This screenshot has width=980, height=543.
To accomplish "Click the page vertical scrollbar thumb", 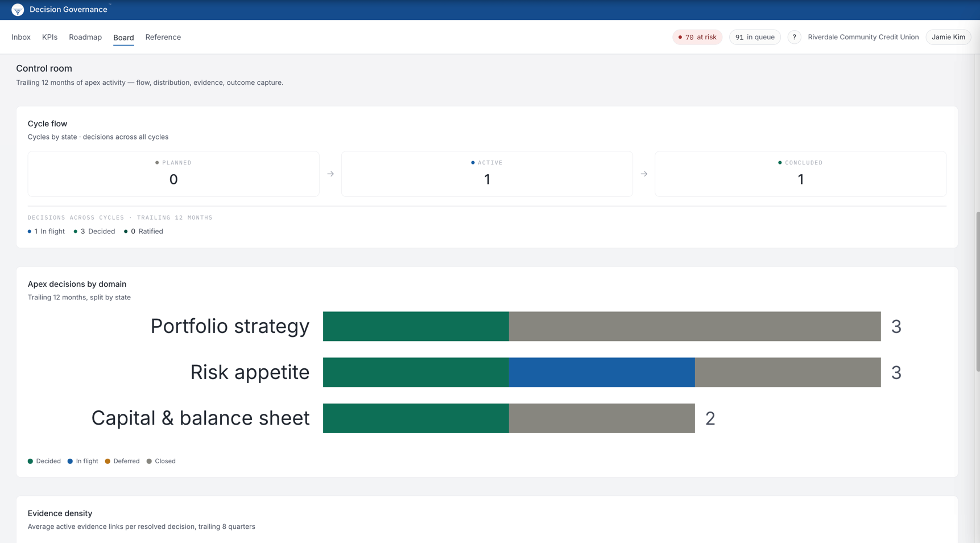I will pos(977,291).
